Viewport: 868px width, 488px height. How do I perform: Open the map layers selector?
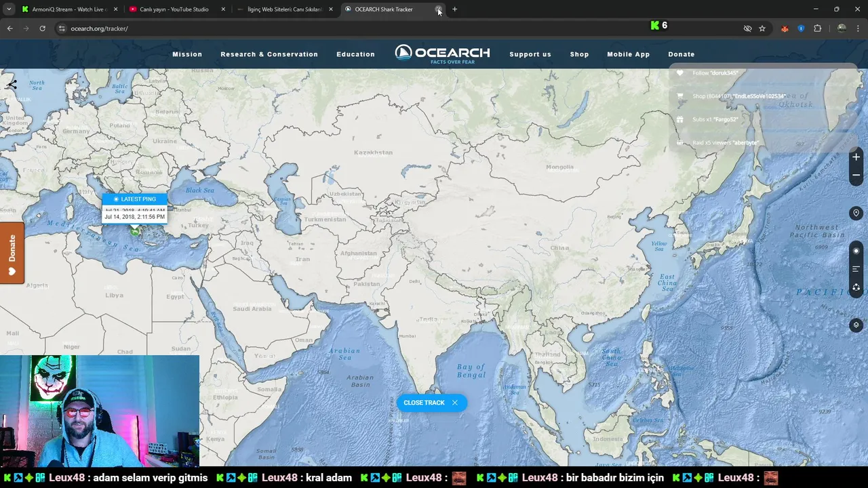point(856,325)
